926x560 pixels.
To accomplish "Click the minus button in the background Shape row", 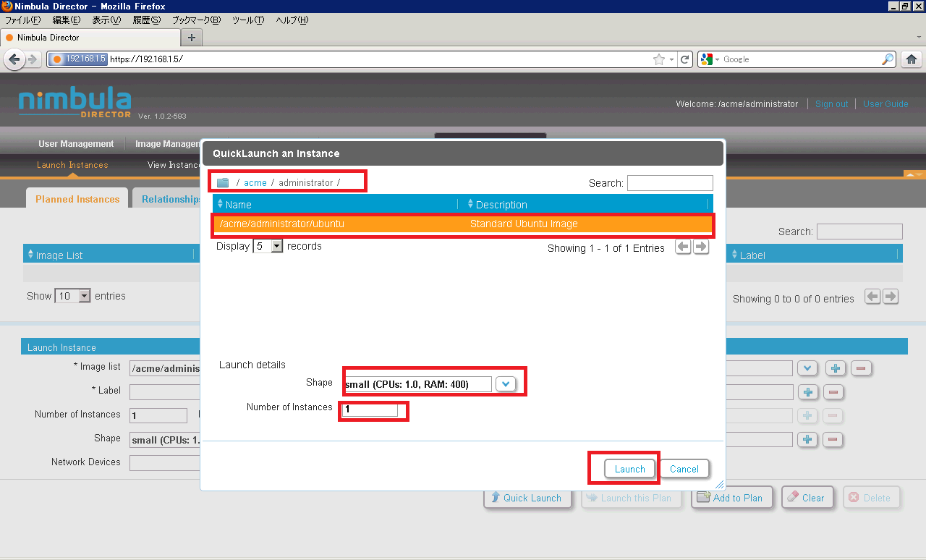I will pyautogui.click(x=833, y=439).
